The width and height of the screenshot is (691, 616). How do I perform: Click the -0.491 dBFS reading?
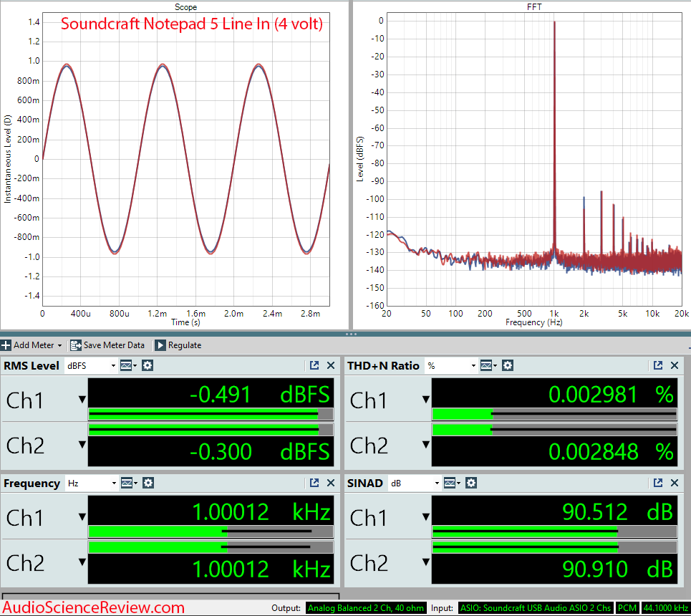pos(259,394)
